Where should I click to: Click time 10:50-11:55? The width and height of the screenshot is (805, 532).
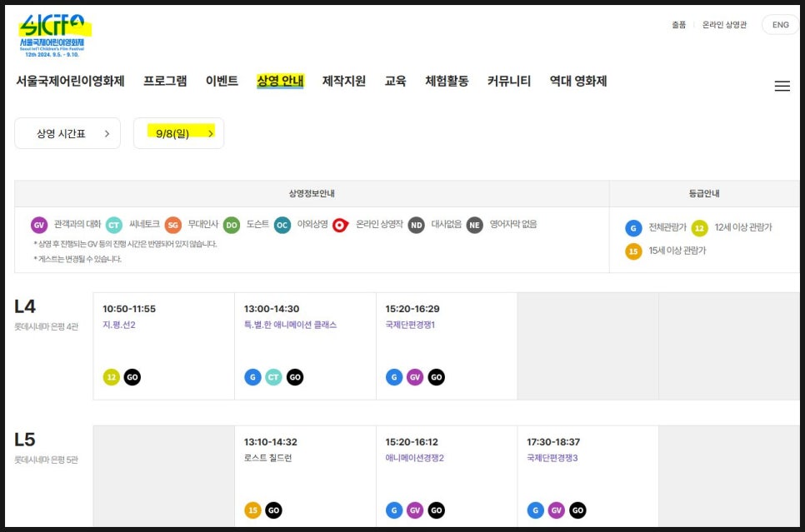[129, 309]
